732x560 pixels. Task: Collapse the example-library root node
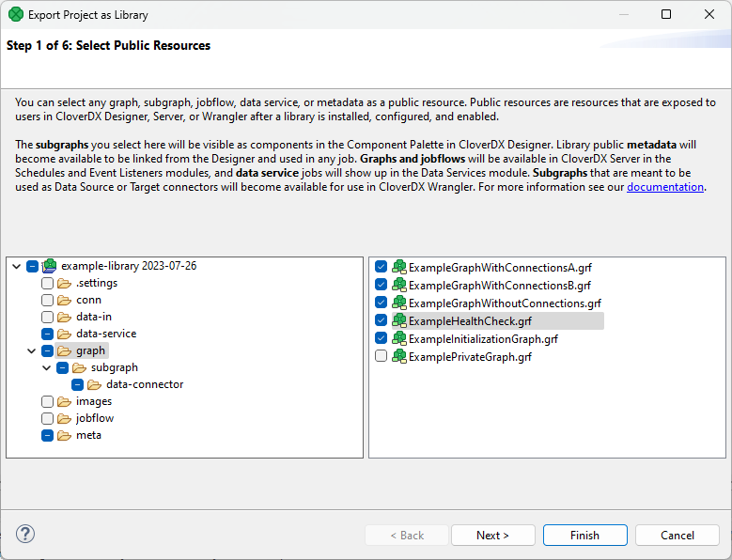[x=17, y=266]
